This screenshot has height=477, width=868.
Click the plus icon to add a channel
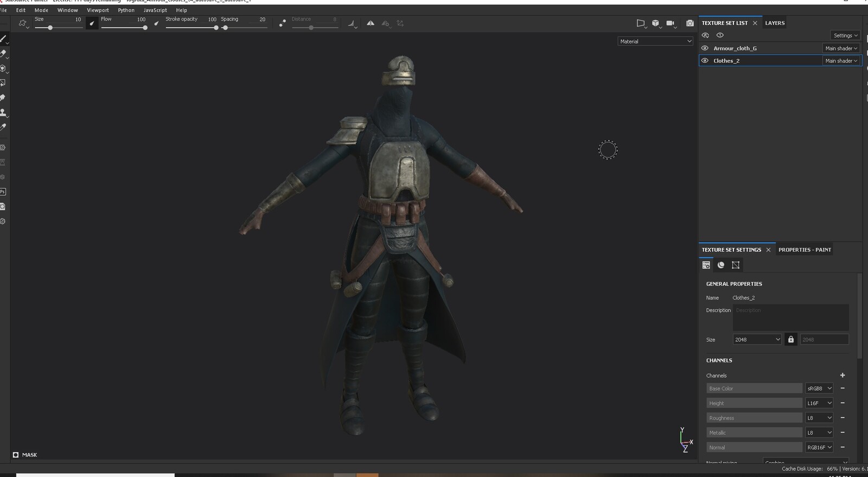843,375
